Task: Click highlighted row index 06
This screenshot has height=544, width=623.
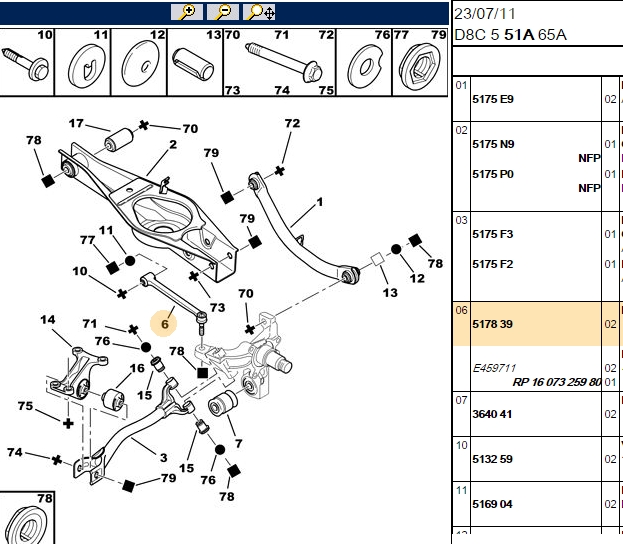Action: [x=461, y=310]
